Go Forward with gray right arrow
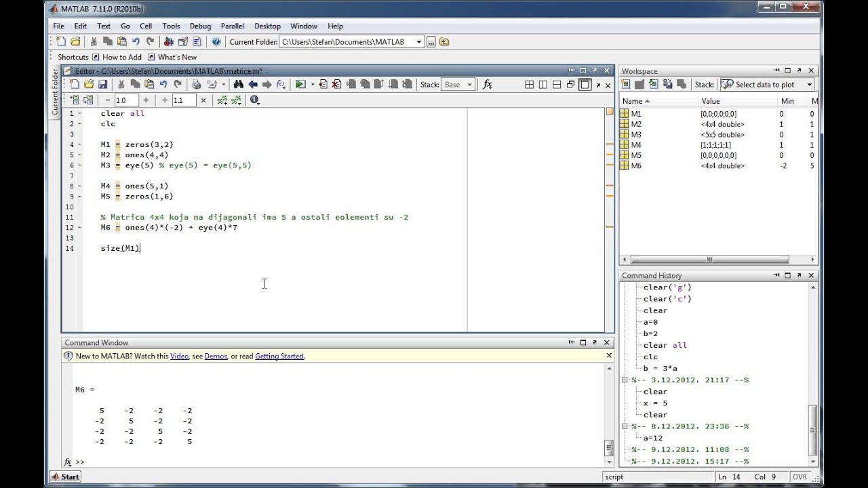 [267, 85]
